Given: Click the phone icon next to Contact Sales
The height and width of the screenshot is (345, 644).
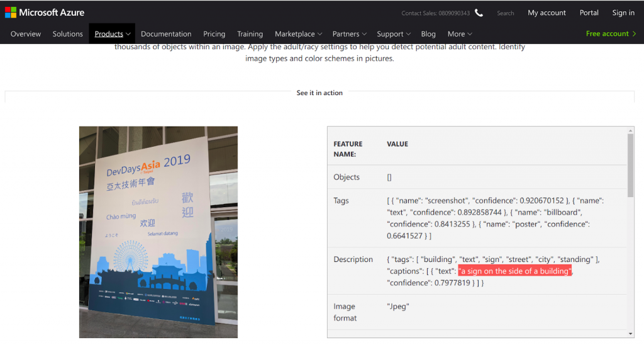Looking at the screenshot, I should pos(479,13).
